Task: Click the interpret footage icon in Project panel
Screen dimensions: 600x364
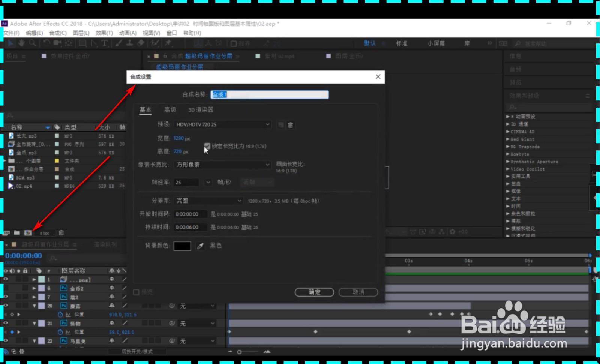Action: click(6, 233)
